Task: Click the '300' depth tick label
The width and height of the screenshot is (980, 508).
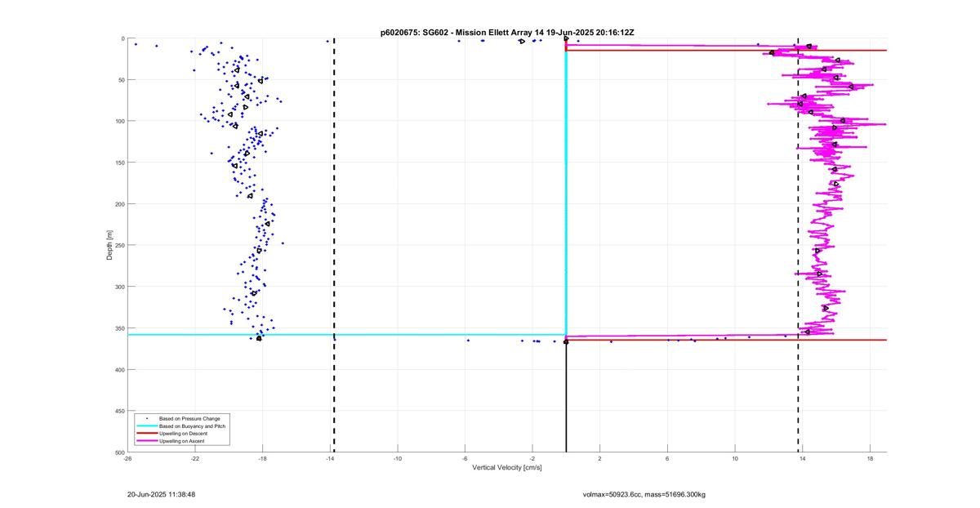Action: (x=119, y=287)
